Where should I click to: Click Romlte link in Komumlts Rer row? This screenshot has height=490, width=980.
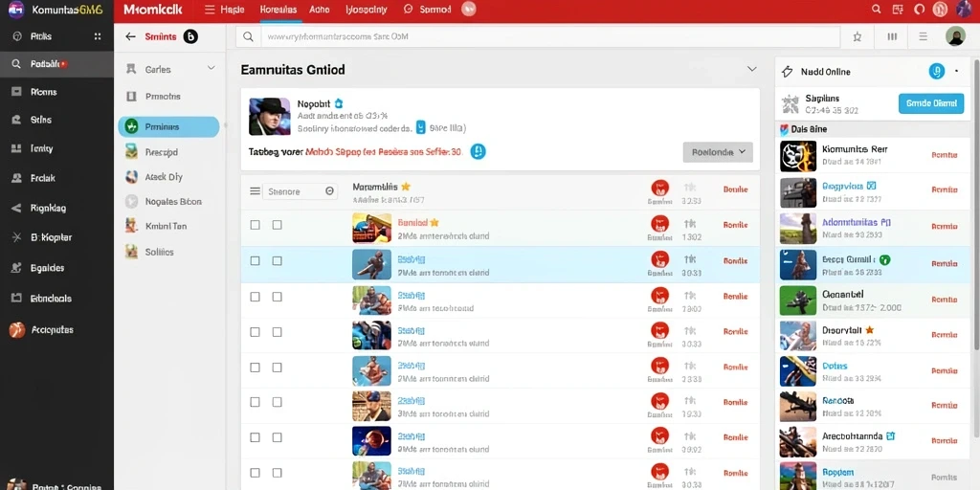click(944, 155)
